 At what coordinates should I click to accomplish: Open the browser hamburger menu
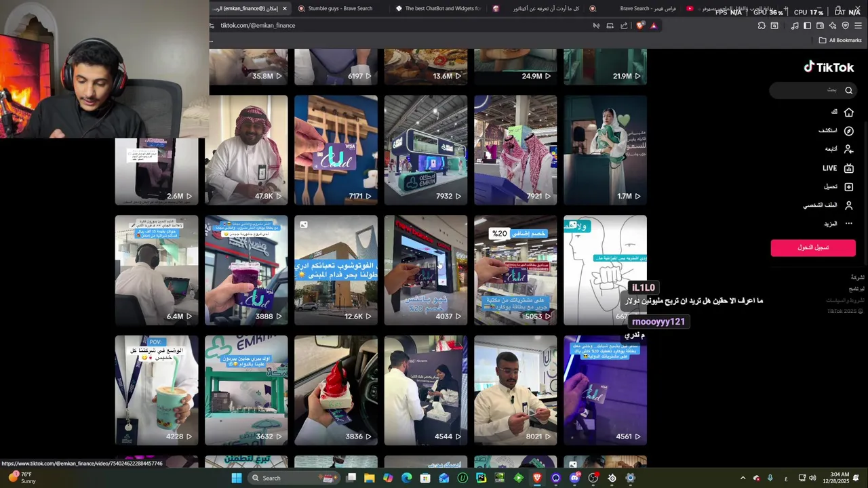(x=858, y=26)
